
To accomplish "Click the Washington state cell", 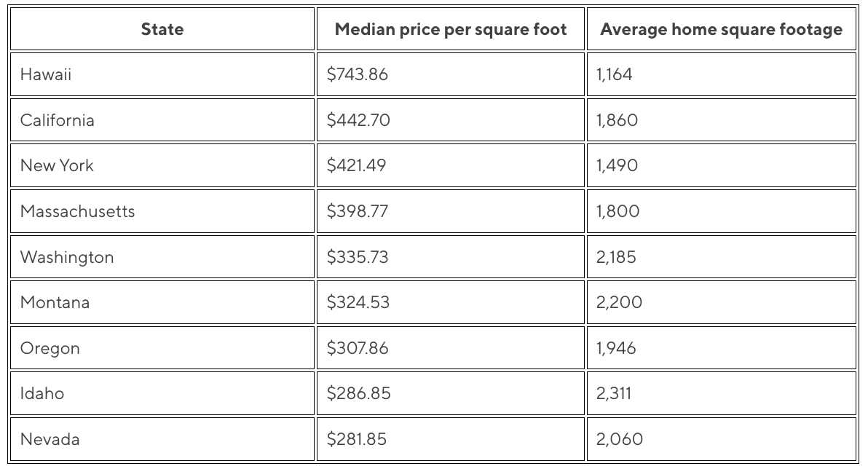I will pos(162,257).
